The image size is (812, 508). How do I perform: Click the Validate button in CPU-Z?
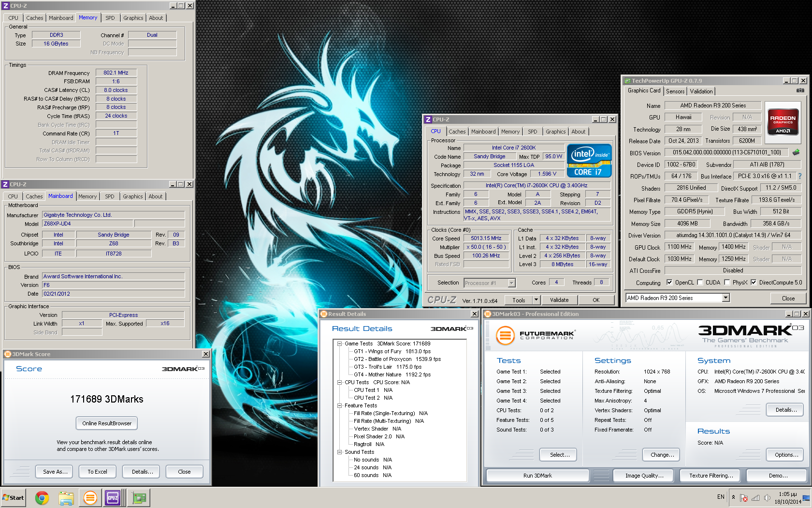[559, 300]
